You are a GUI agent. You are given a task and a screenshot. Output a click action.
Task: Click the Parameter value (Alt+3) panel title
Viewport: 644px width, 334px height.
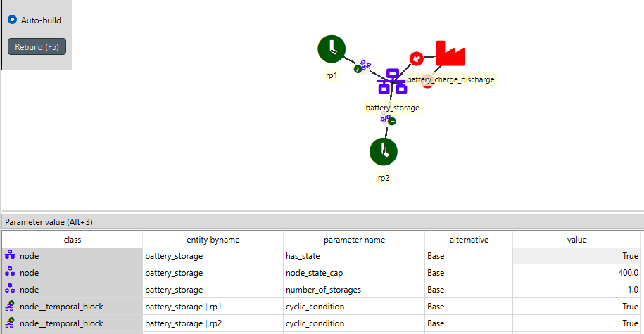tap(49, 222)
